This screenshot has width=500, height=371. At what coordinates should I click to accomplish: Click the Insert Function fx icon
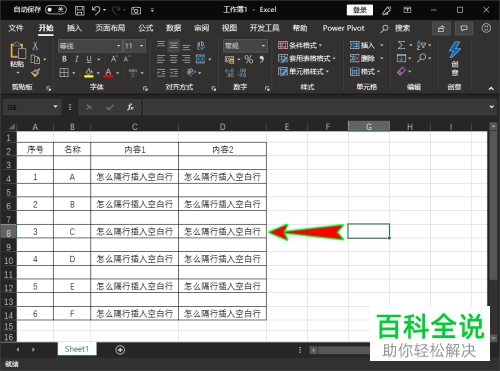(x=130, y=107)
